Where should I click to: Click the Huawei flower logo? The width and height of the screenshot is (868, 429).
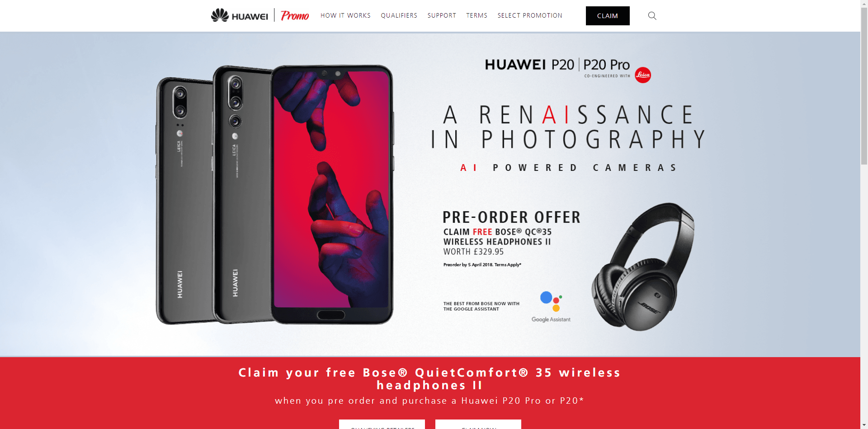tap(220, 15)
